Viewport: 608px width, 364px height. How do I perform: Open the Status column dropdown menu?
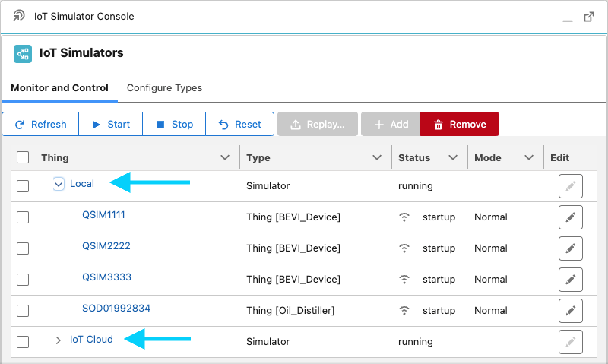click(453, 157)
